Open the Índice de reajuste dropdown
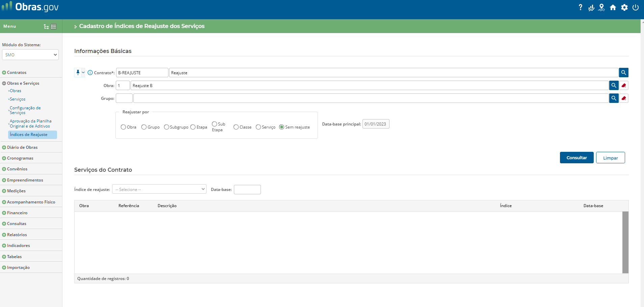 pyautogui.click(x=159, y=189)
